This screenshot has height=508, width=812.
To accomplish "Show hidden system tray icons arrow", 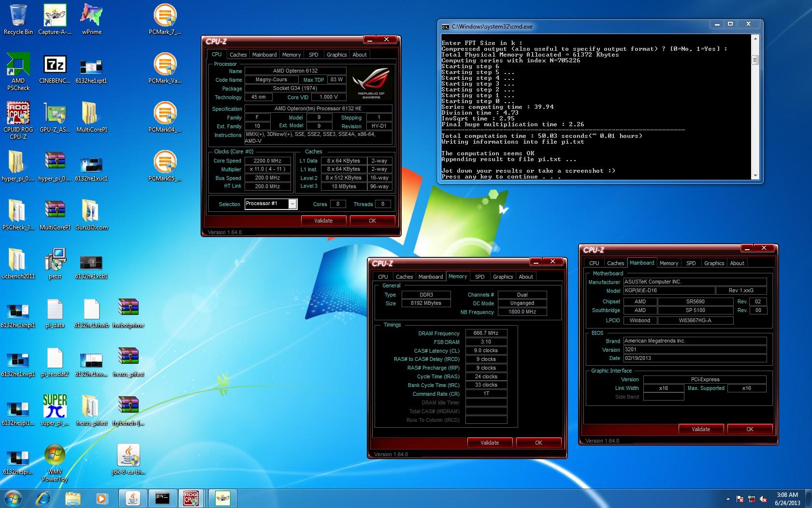I will [728, 499].
